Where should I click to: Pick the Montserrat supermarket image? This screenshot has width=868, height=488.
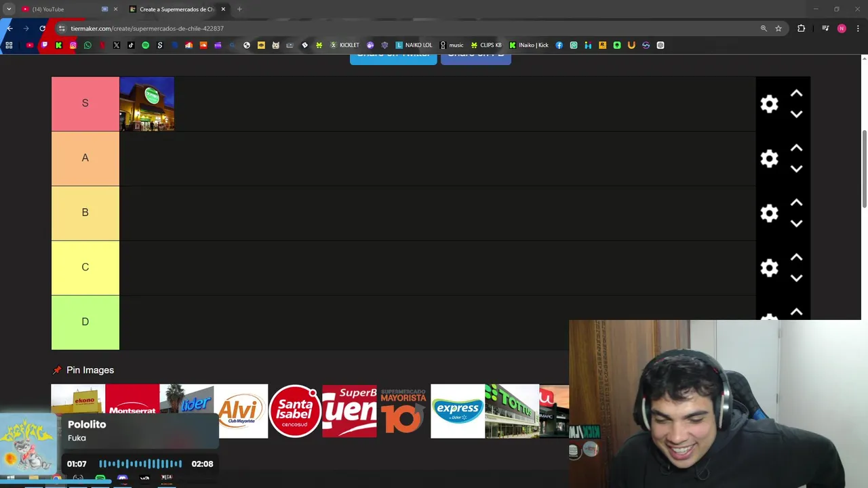pos(132,399)
